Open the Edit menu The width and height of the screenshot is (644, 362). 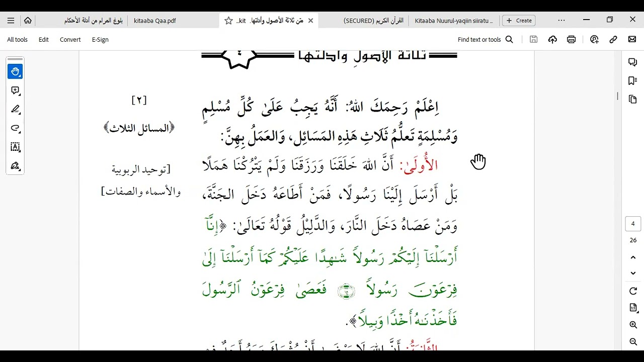pos(44,40)
